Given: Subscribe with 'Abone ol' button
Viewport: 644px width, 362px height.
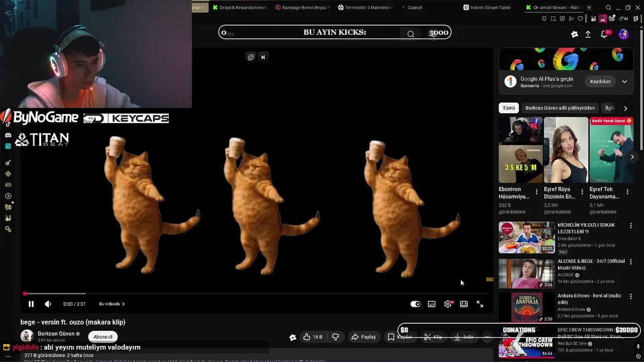Looking at the screenshot, I should click(103, 337).
